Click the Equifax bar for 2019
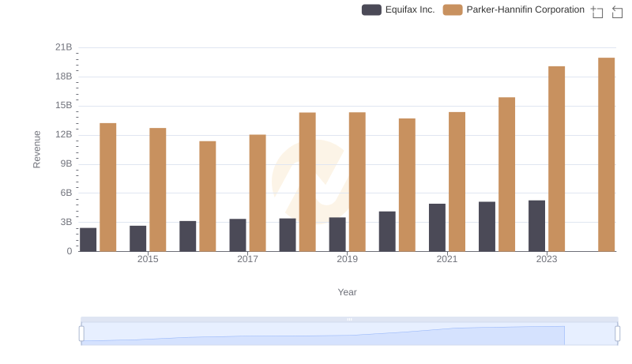 [337, 235]
